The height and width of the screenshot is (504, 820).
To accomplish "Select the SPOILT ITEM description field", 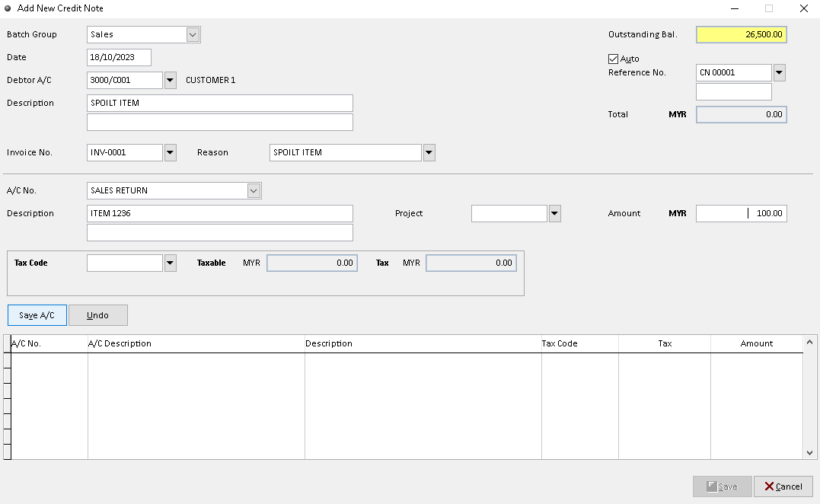I will (x=219, y=103).
